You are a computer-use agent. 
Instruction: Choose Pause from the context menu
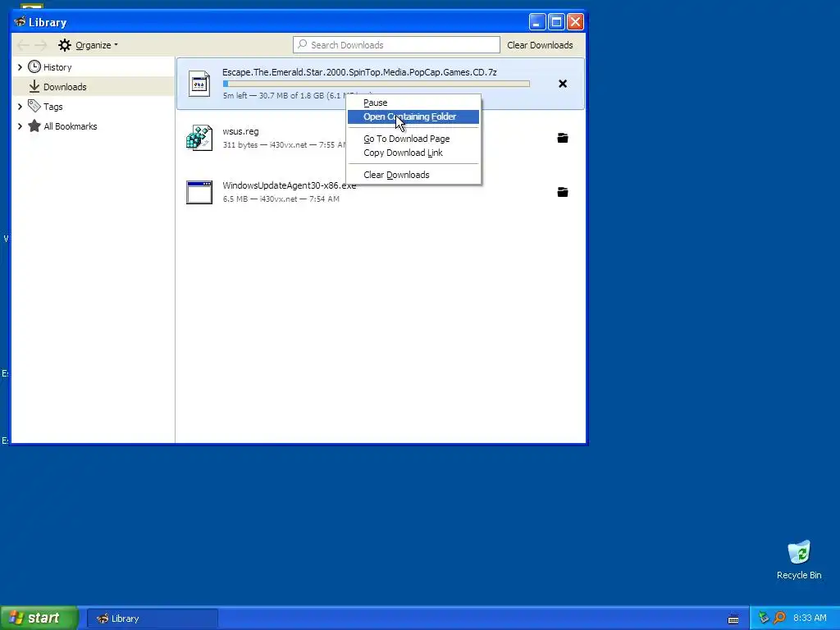[x=413, y=103]
